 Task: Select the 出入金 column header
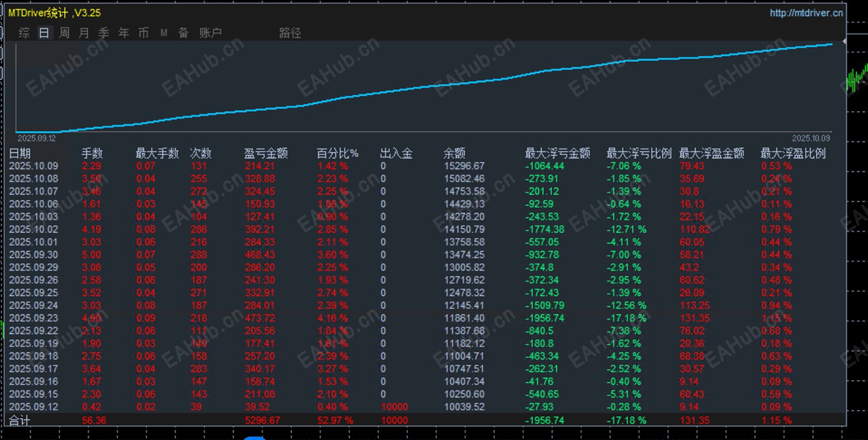(x=396, y=154)
